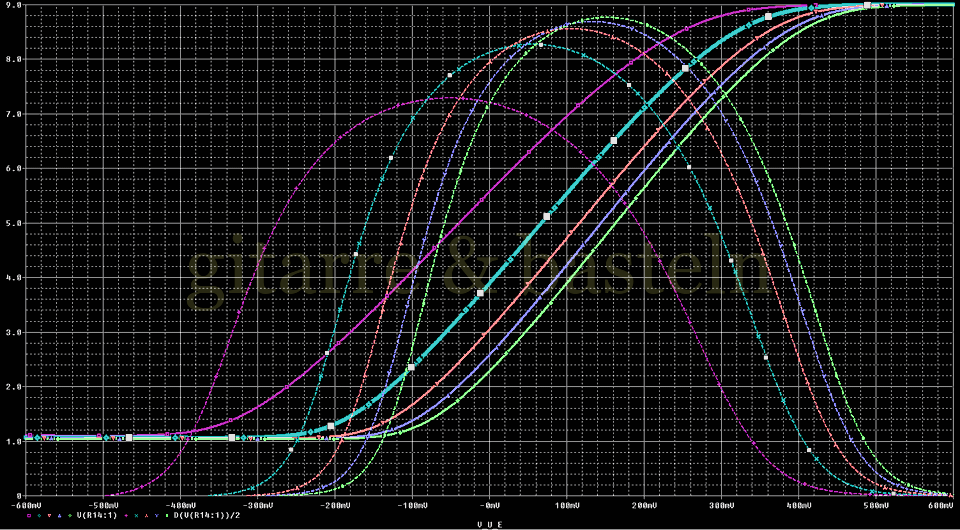Viewport: 960px width, 530px height.
Task: Select the 600mV x-axis tick label
Action: pos(939,505)
